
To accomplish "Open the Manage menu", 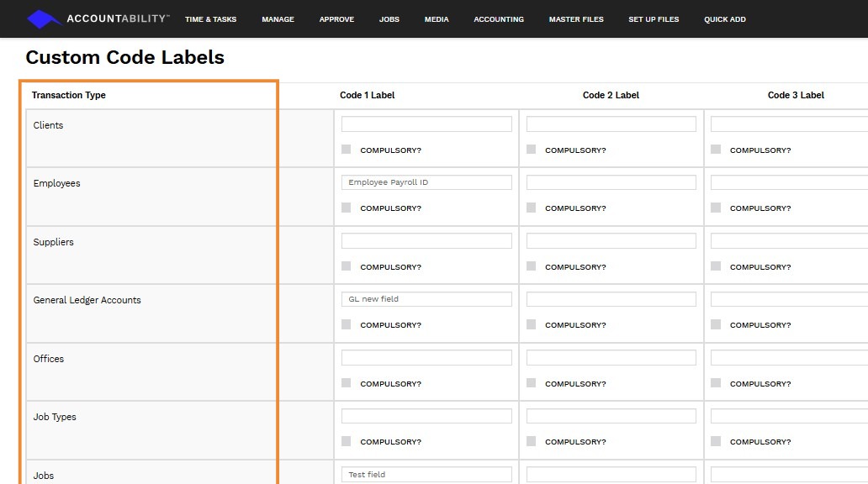I will (278, 19).
